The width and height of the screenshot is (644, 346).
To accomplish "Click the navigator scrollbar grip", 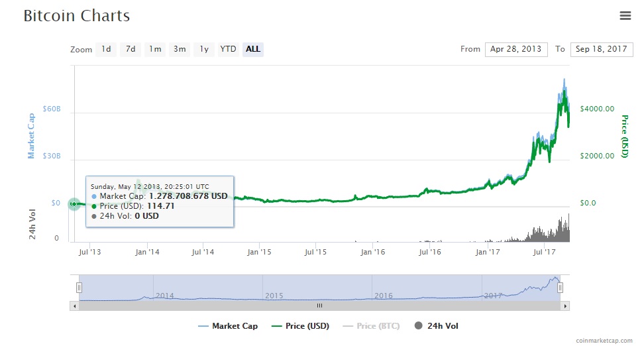I will [x=319, y=306].
